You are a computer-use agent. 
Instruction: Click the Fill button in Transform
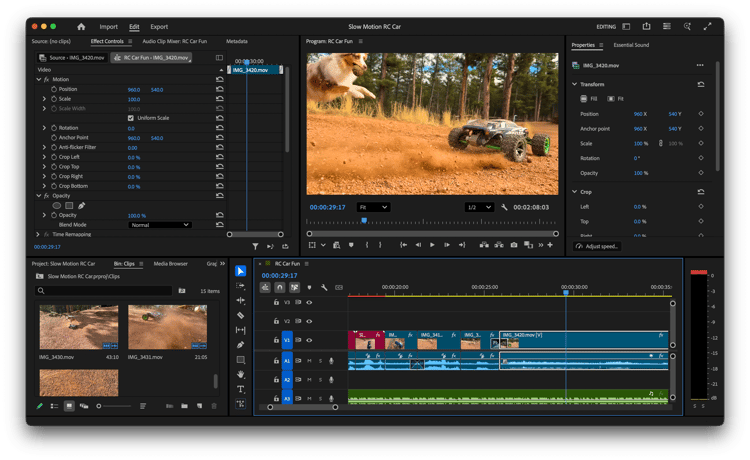click(589, 99)
